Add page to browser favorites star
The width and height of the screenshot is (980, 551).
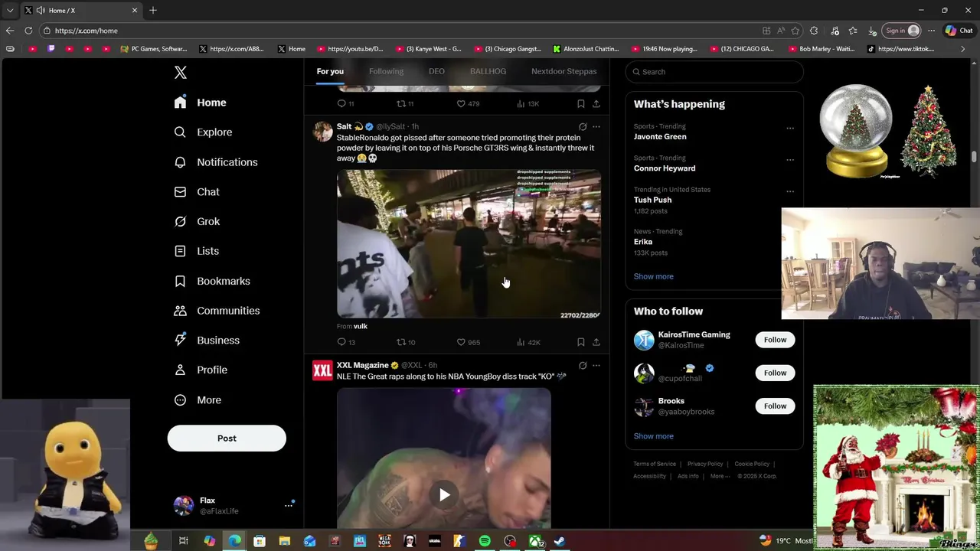pyautogui.click(x=795, y=31)
